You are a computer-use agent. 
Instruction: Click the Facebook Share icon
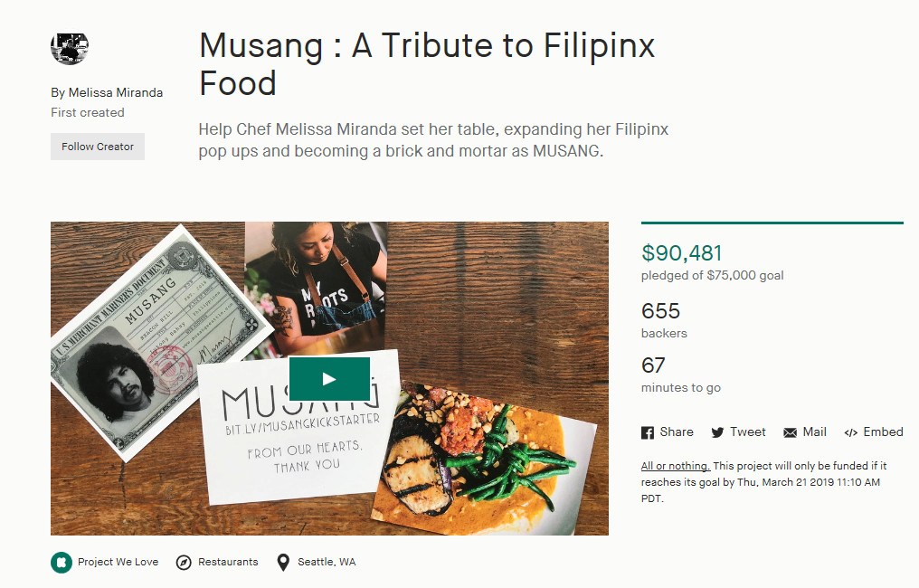tap(647, 432)
